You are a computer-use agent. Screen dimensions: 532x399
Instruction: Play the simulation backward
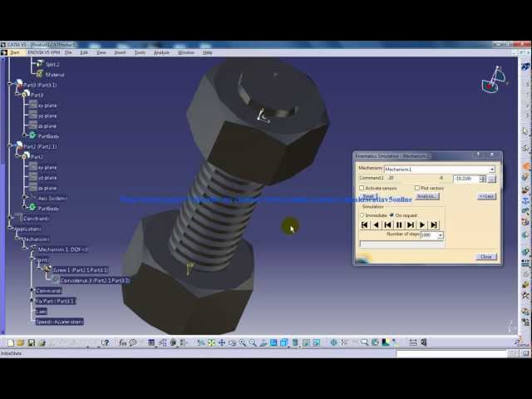click(377, 225)
